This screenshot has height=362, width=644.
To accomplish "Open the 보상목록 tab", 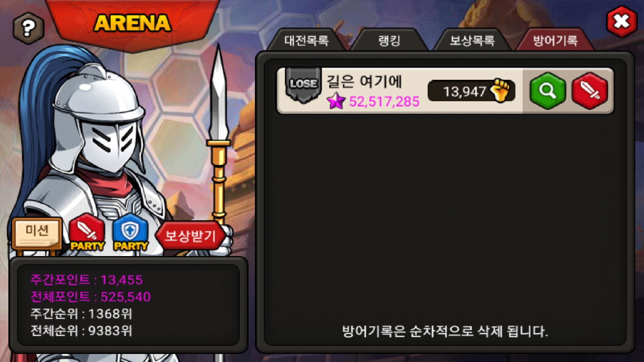I will 472,41.
